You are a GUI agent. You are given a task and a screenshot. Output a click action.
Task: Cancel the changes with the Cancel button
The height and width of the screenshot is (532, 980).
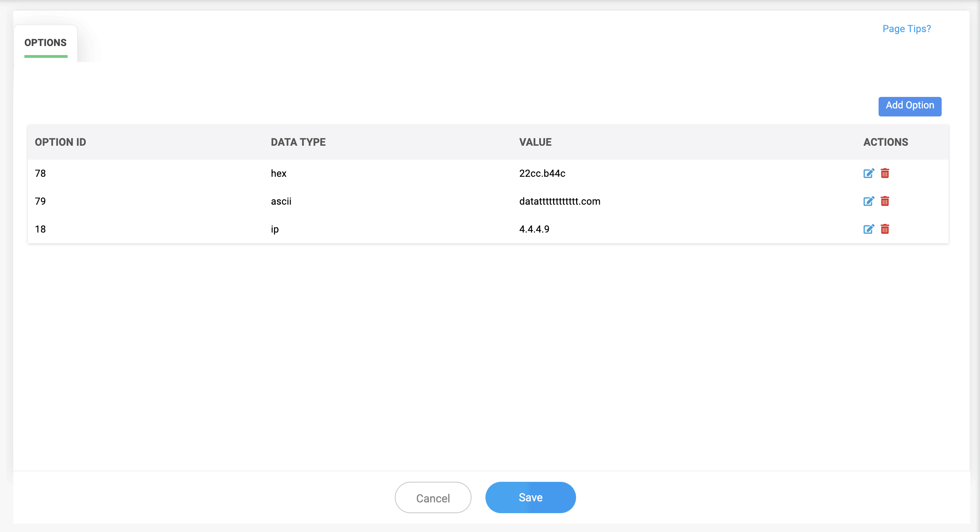pyautogui.click(x=433, y=498)
